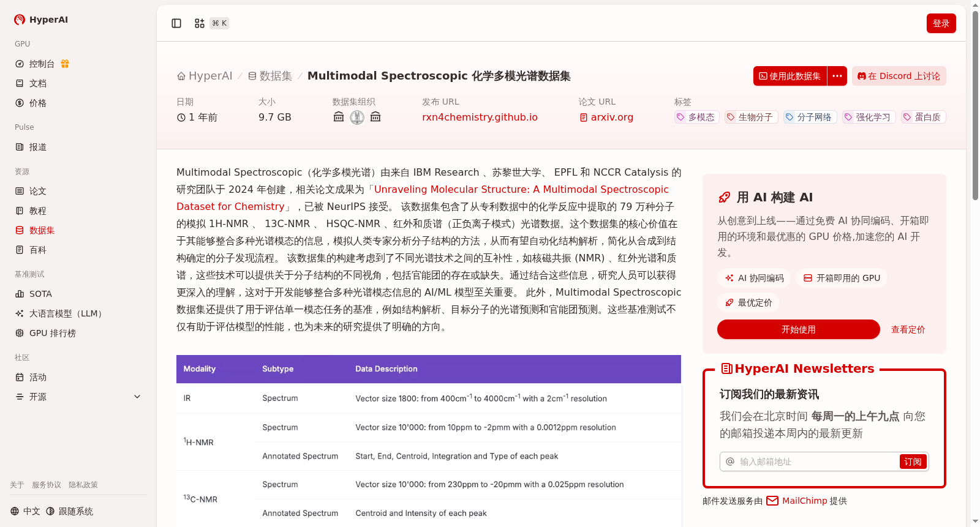The width and height of the screenshot is (980, 527).
Task: Click the 9.7 GB size value
Action: click(x=275, y=117)
